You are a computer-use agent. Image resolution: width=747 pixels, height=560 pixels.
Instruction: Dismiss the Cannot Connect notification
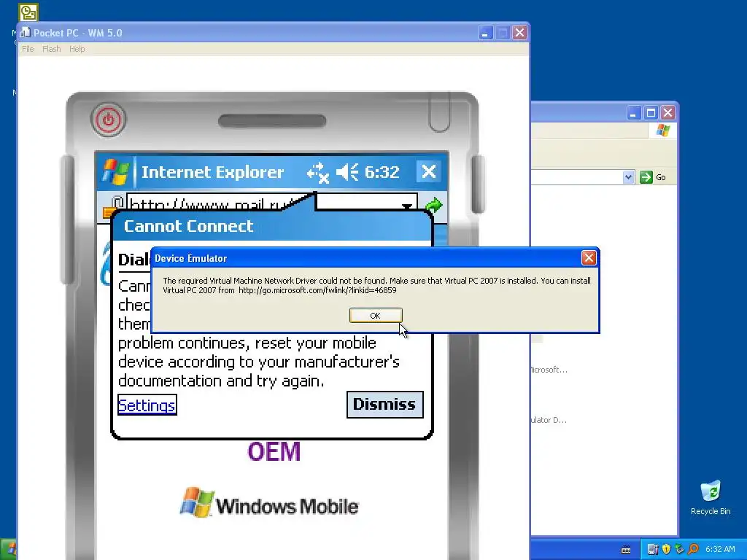click(x=385, y=404)
